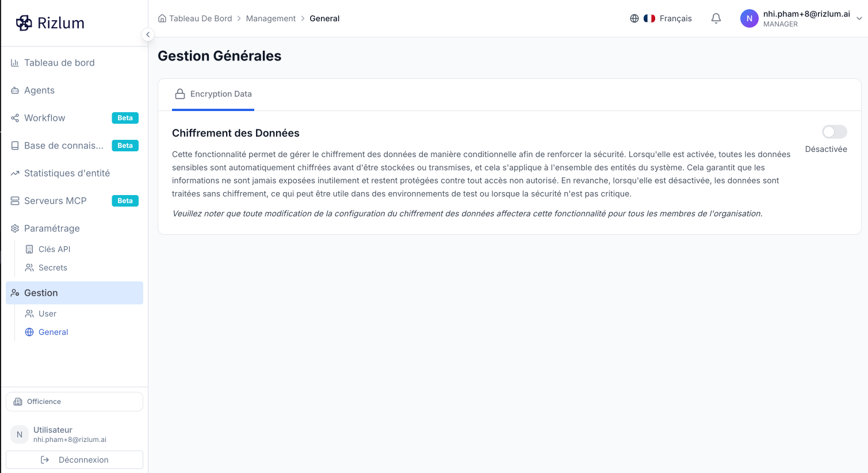868x473 pixels.
Task: Click the Rizlum logo icon
Action: (x=24, y=23)
